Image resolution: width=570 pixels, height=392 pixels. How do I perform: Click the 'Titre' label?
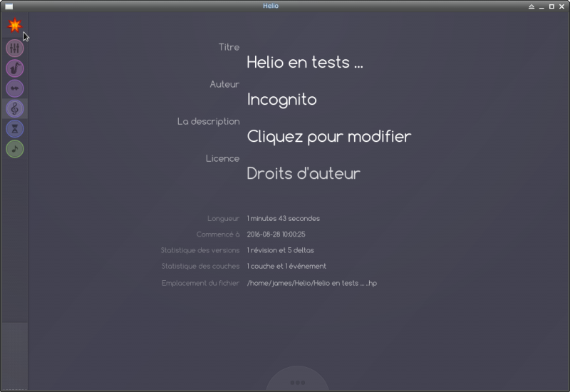click(x=229, y=47)
